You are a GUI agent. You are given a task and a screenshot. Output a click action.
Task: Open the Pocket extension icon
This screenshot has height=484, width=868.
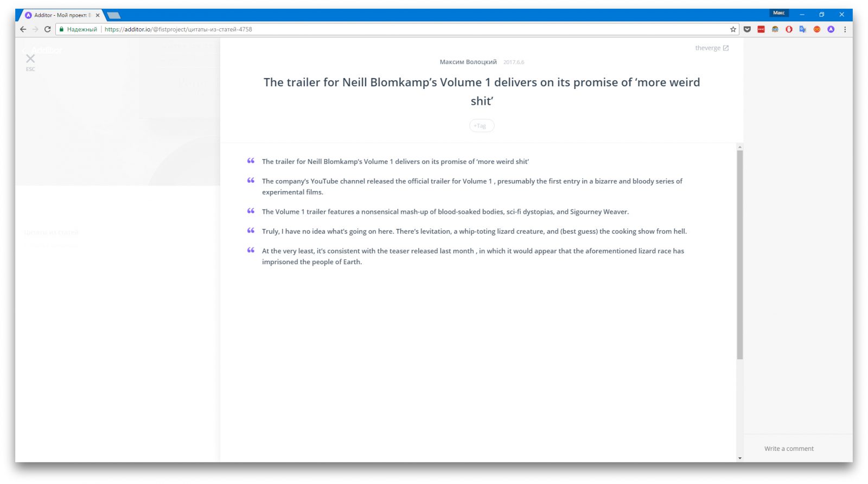[747, 29]
